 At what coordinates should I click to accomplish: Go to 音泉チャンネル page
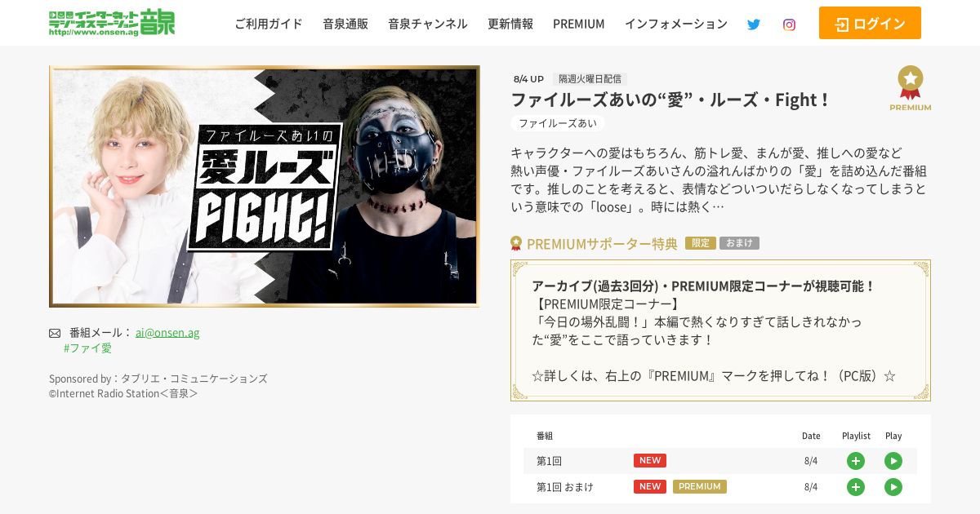click(428, 24)
